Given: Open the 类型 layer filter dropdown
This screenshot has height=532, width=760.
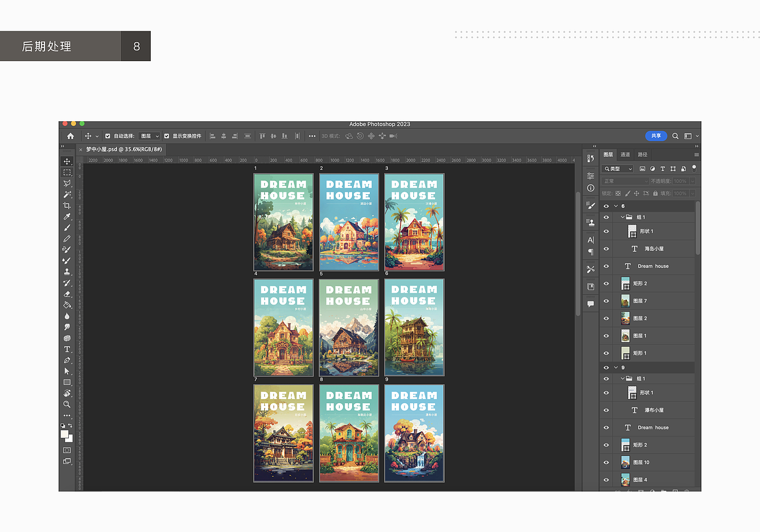Looking at the screenshot, I should tap(618, 169).
